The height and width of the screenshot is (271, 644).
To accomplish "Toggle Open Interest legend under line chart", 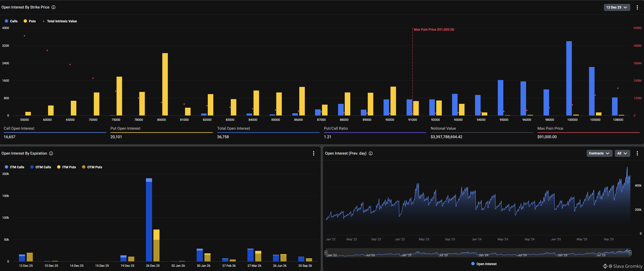I will (x=484, y=264).
